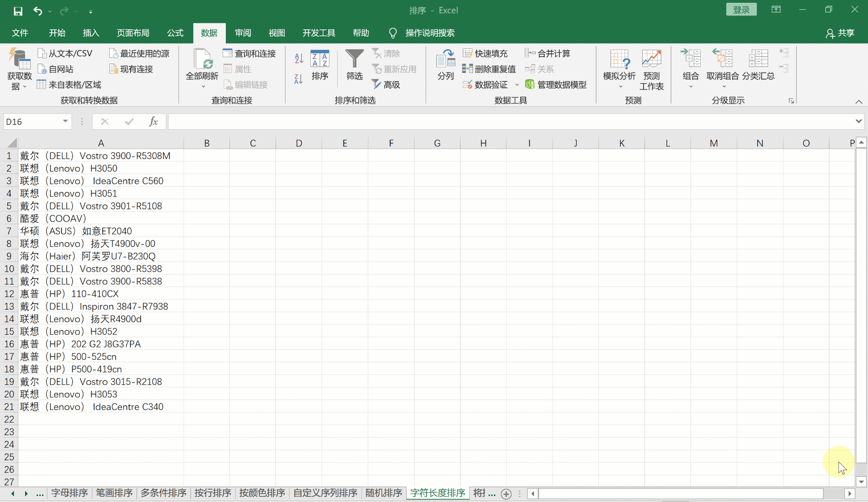
Task: Open Existing Connections (现有连接)
Action: [x=131, y=69]
